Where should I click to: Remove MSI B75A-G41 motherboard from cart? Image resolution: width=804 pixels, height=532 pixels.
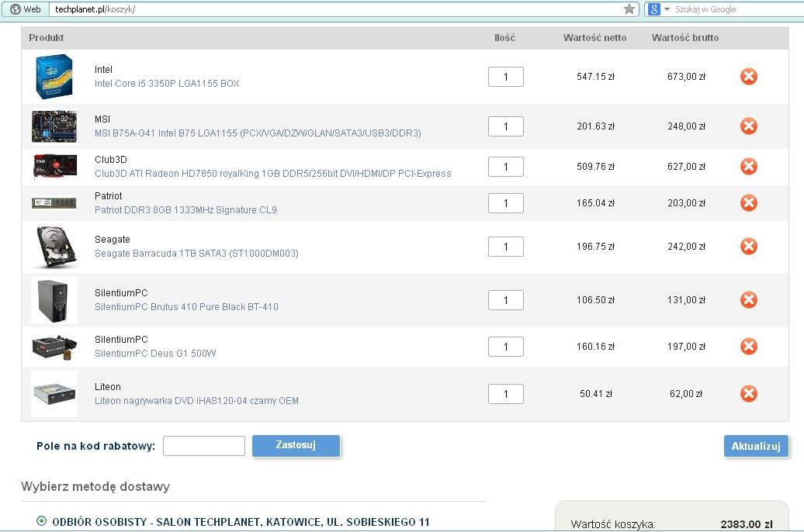749,126
